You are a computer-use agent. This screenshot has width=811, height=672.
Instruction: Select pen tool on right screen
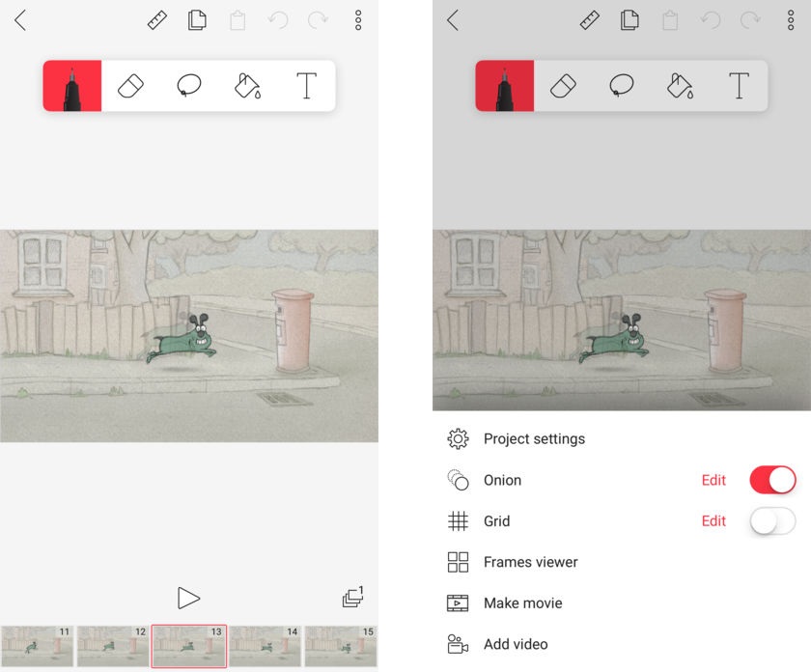point(505,86)
